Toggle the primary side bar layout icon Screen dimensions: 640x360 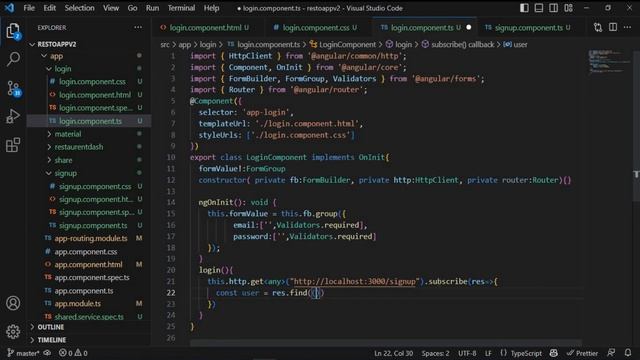[524, 8]
